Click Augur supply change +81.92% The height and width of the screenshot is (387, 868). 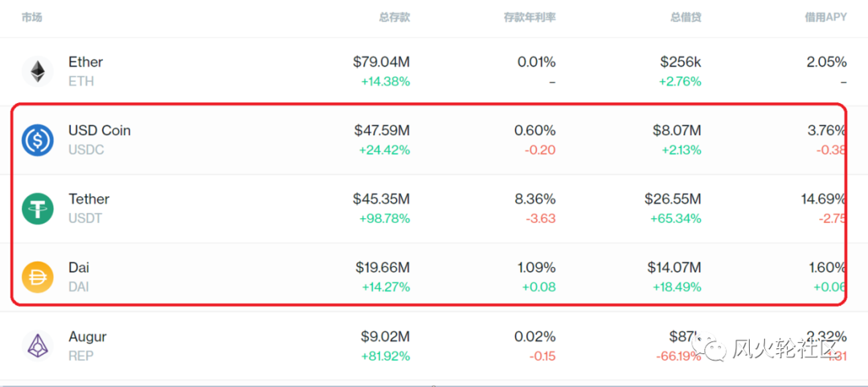click(386, 356)
